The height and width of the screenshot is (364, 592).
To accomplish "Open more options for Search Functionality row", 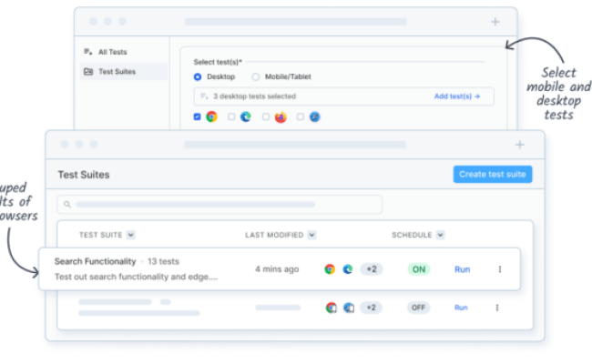I will (500, 269).
